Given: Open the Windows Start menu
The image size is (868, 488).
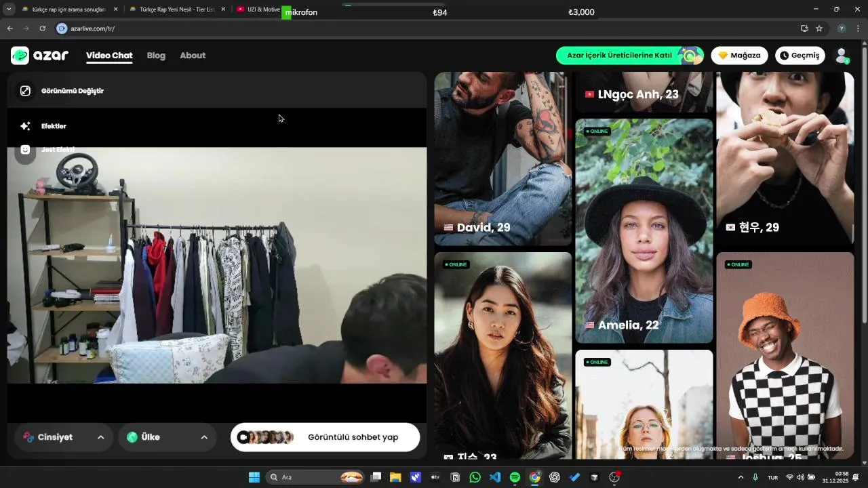Looking at the screenshot, I should tap(254, 477).
